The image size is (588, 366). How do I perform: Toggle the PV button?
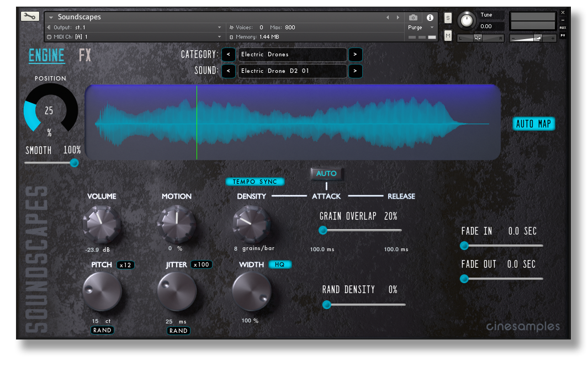pyautogui.click(x=563, y=35)
